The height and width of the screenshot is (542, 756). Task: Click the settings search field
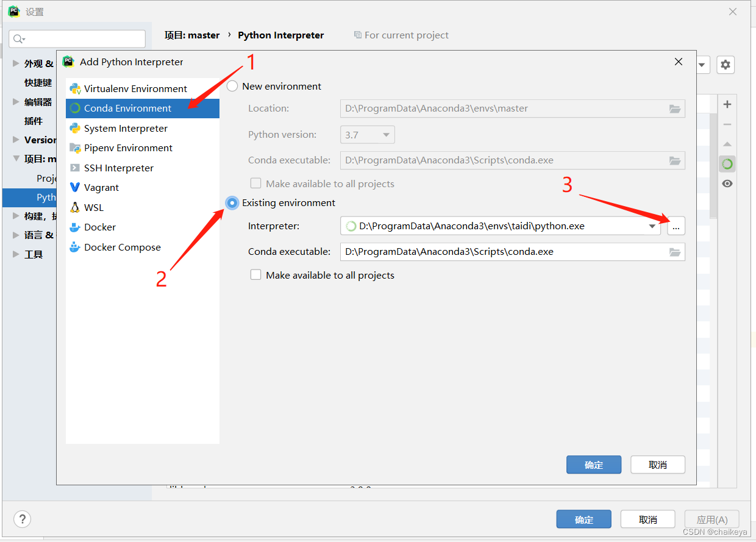pyautogui.click(x=77, y=39)
